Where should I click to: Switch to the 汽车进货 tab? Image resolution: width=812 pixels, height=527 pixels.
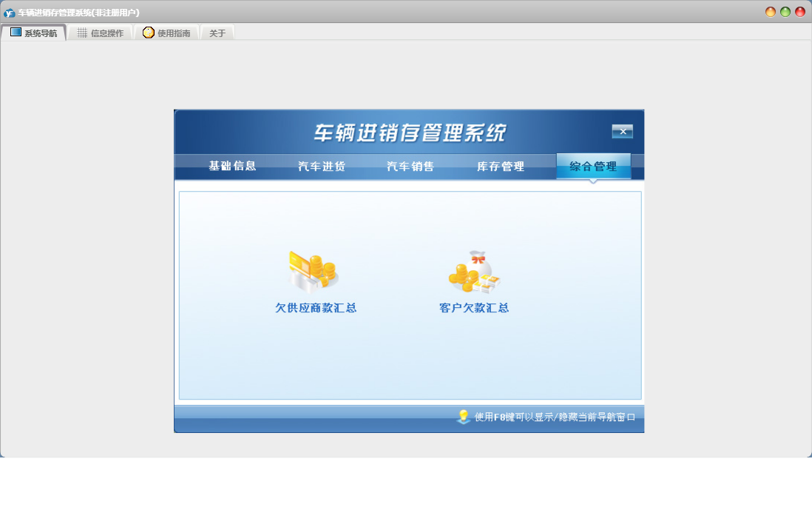(322, 167)
